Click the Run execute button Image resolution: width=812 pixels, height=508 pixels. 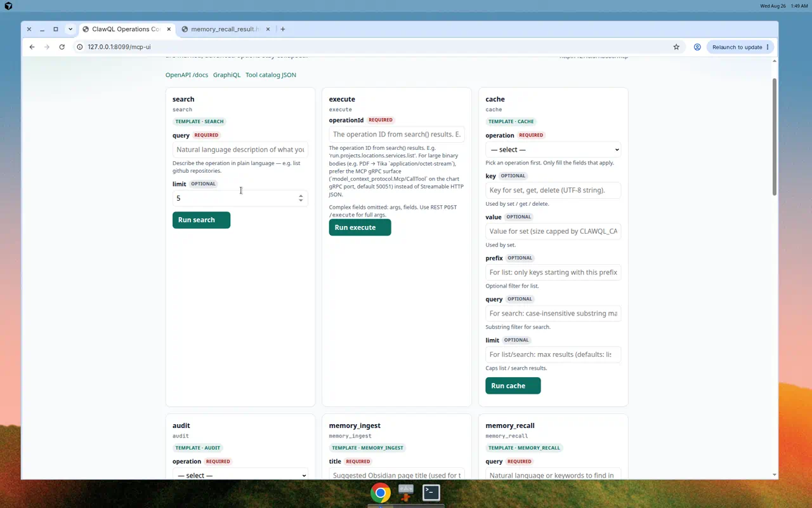click(x=360, y=227)
